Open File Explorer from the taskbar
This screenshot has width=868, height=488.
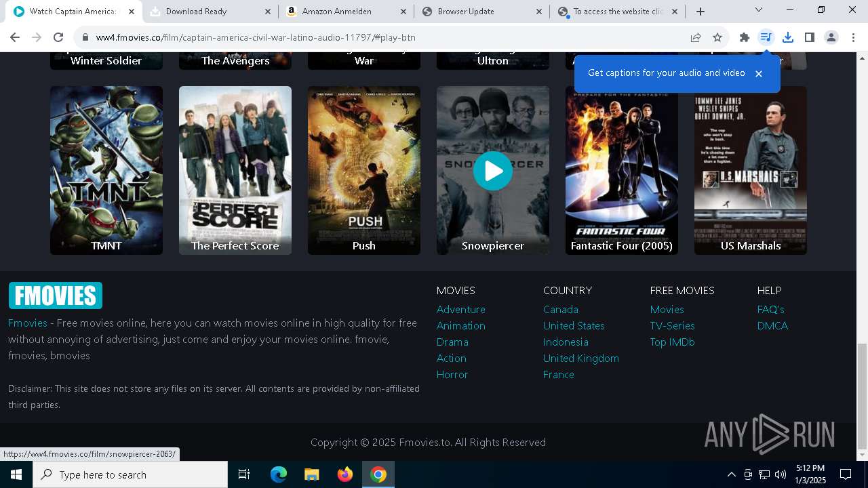point(312,474)
